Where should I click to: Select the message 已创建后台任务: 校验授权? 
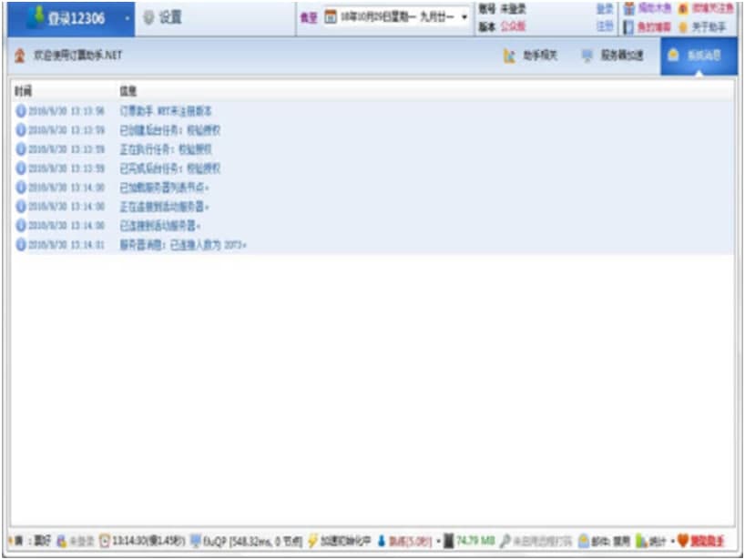click(x=170, y=130)
